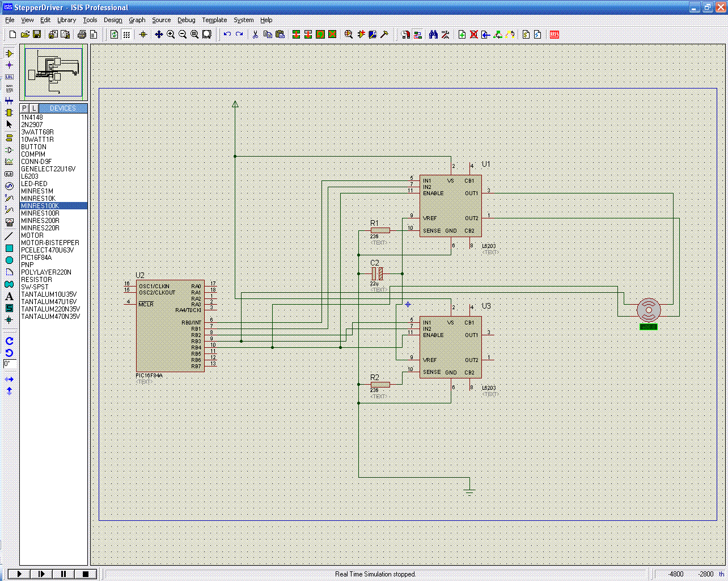This screenshot has height=581, width=728.
Task: Zoom to selected area
Action: (207, 35)
